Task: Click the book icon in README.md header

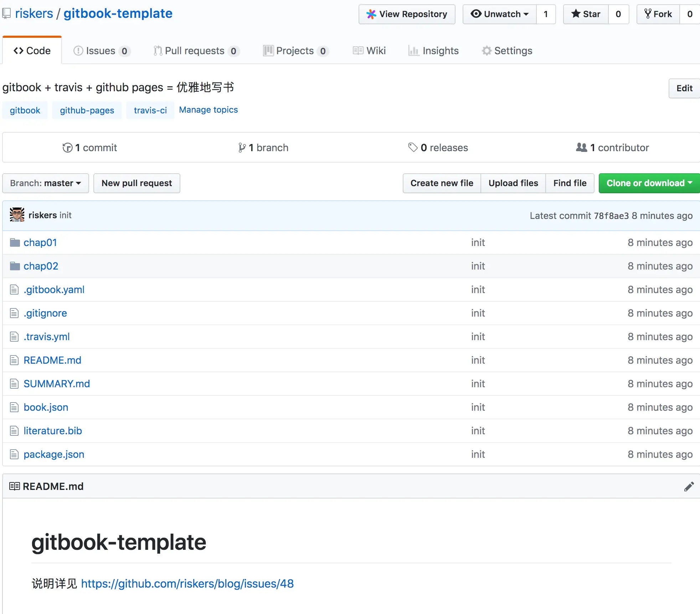Action: [x=14, y=486]
